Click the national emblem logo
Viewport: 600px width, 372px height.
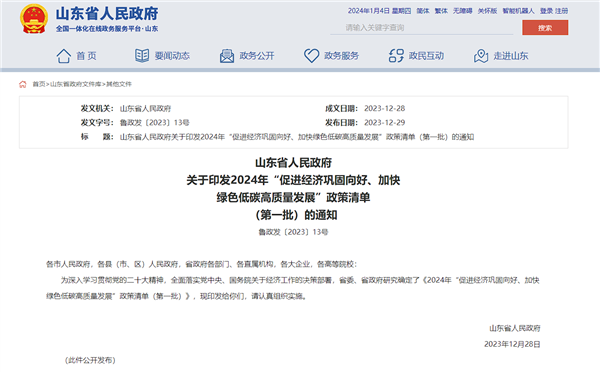point(34,19)
